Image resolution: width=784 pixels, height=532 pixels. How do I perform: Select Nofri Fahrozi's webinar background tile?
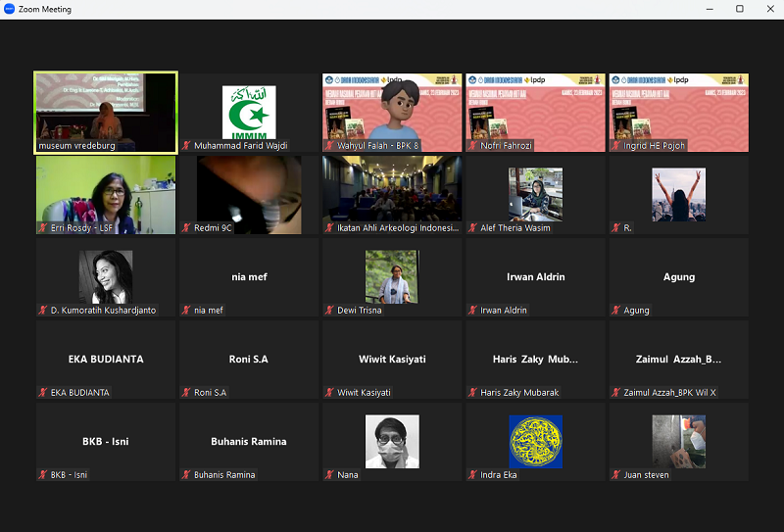[x=535, y=113]
